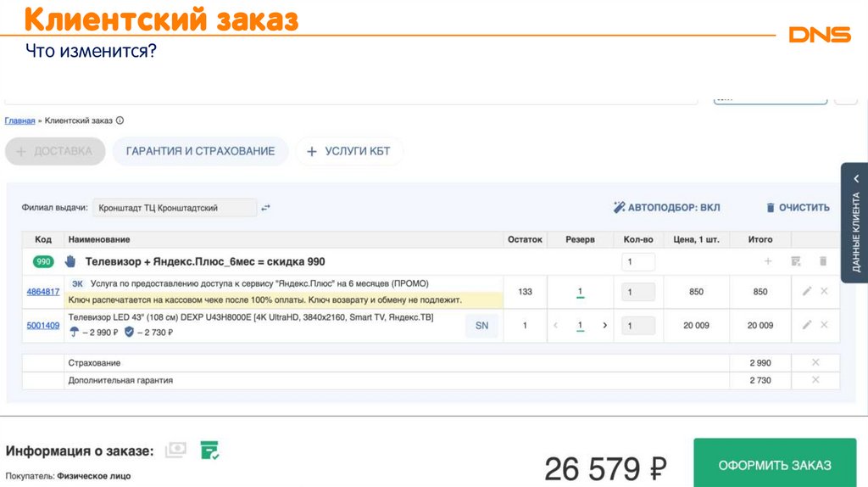The height and width of the screenshot is (487, 868).
Task: Click the trash icon in the kit header row
Action: pos(823,261)
